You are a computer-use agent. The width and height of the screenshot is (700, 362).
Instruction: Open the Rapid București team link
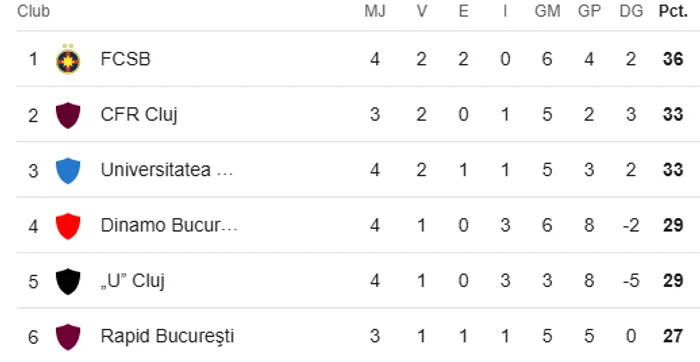tap(167, 337)
